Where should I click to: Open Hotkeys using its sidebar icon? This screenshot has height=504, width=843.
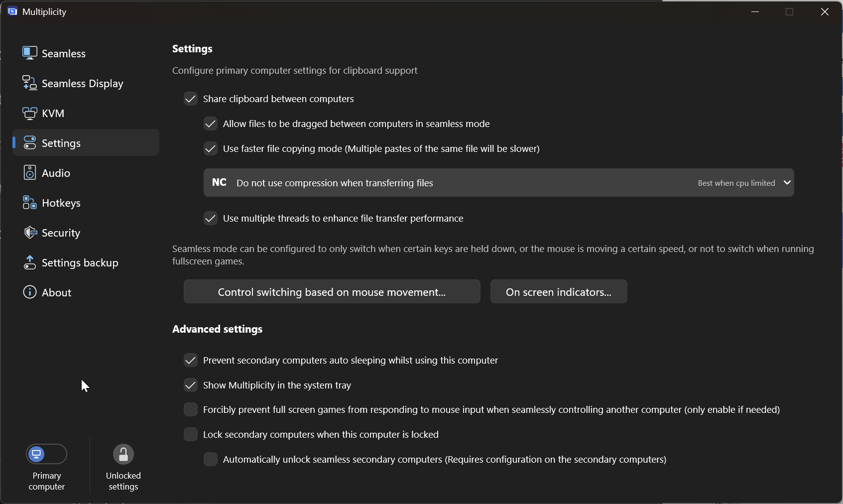pos(29,203)
